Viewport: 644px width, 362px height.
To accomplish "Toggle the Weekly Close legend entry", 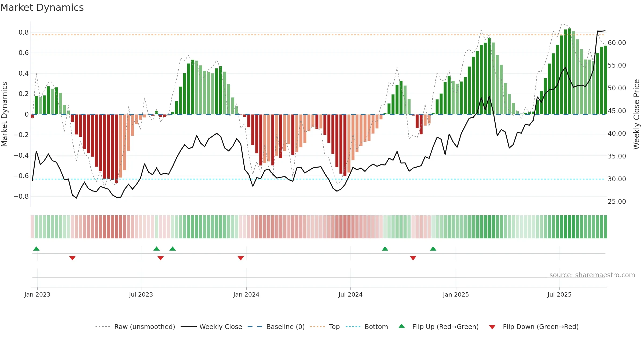I will (x=211, y=327).
